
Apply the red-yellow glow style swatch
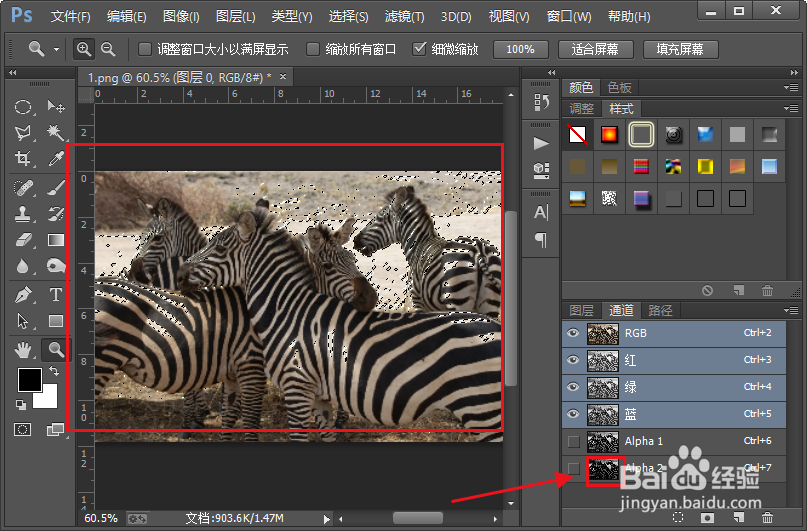pos(609,135)
